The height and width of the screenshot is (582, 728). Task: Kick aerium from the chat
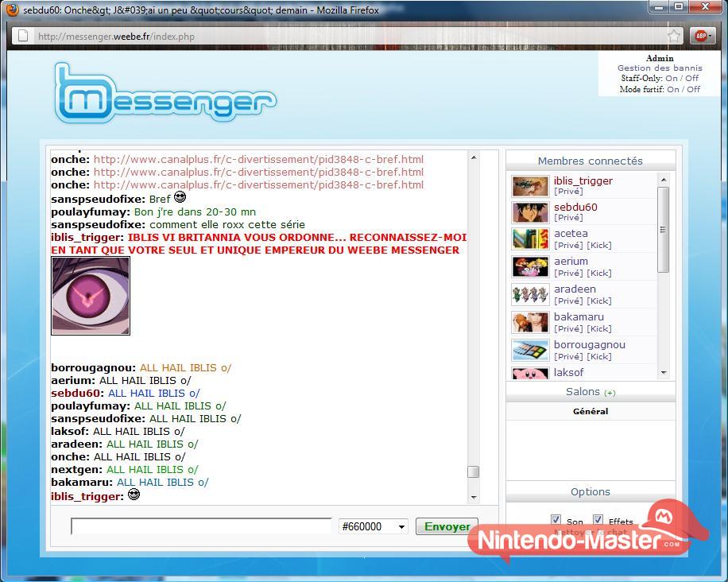coord(599,274)
